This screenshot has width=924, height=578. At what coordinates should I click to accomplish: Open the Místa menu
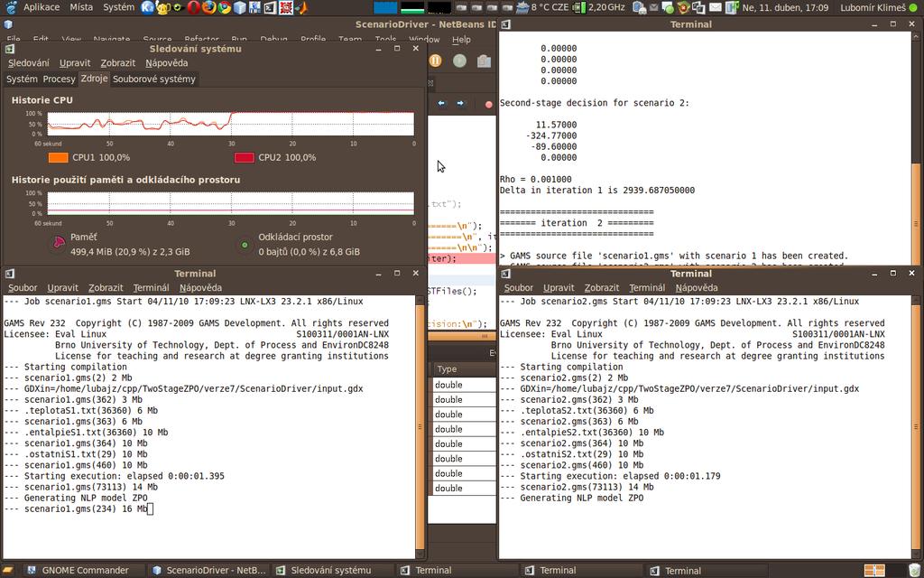[x=81, y=7]
